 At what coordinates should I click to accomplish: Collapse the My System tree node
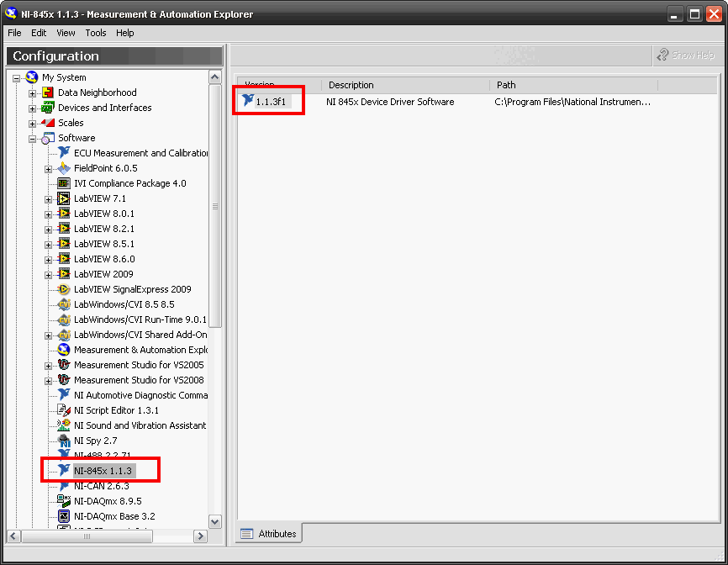point(16,78)
